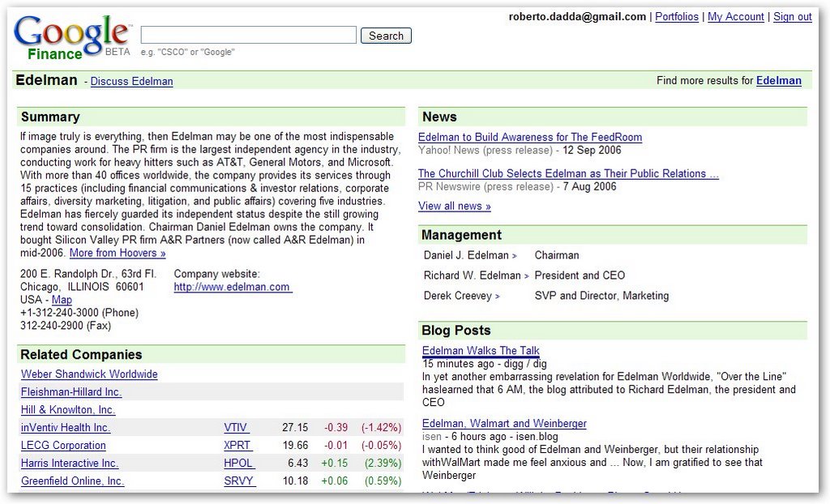Screen dimensions: 830x504
Task: Click the XPRT change value -0.01
Action: [x=336, y=446]
